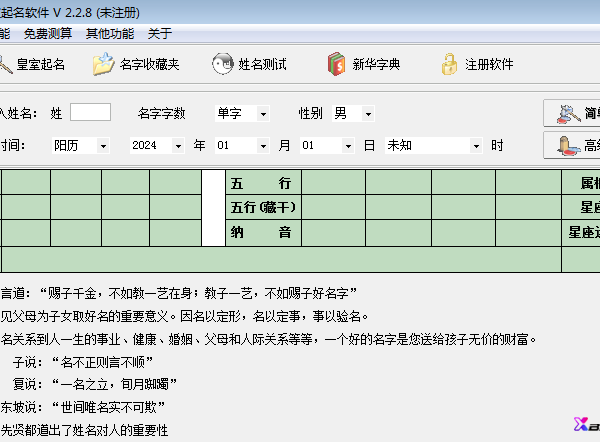
Task: Click the 纳音 row header cell
Action: pos(264,232)
